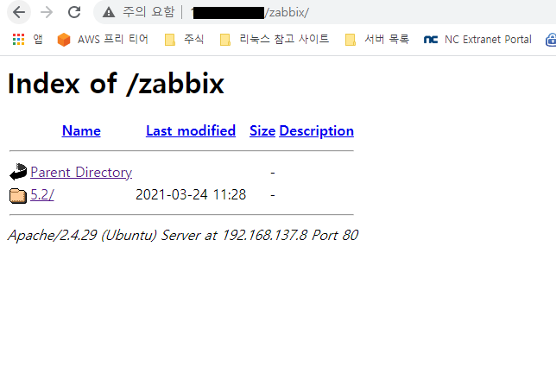Viewport: 556px width, 392px height.
Task: Click the browser forward arrow button
Action: click(47, 12)
